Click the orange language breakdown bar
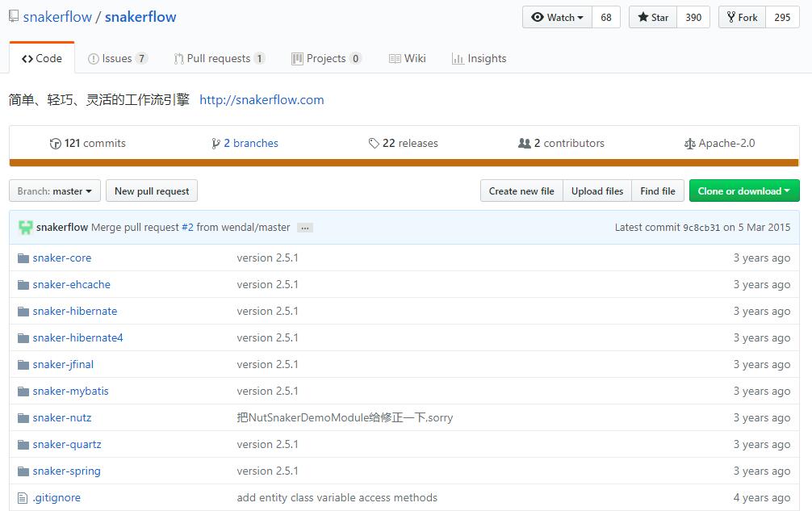 coord(404,163)
